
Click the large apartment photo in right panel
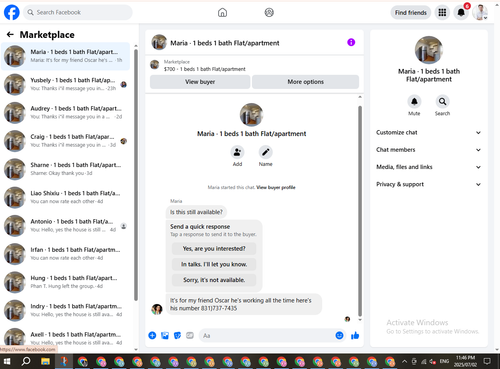point(429,50)
